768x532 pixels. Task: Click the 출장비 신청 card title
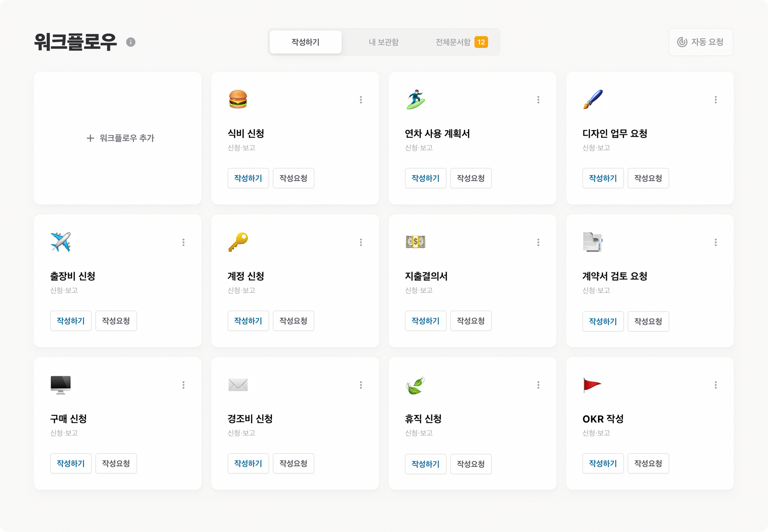tap(73, 276)
